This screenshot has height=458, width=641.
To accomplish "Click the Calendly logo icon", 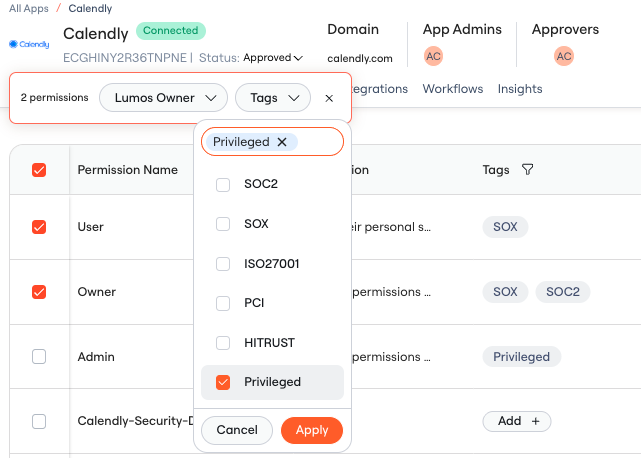I will (x=29, y=44).
